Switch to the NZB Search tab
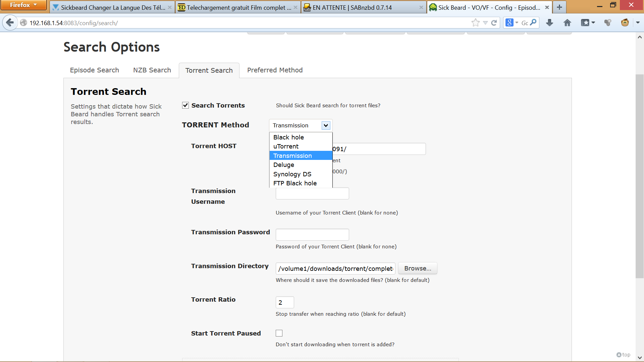 (152, 70)
